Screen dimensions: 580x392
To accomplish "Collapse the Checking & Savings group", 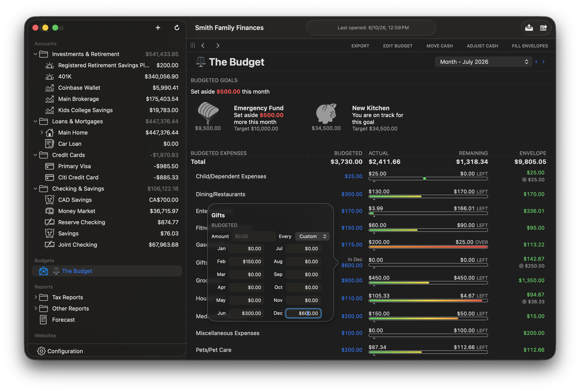I will click(x=35, y=189).
